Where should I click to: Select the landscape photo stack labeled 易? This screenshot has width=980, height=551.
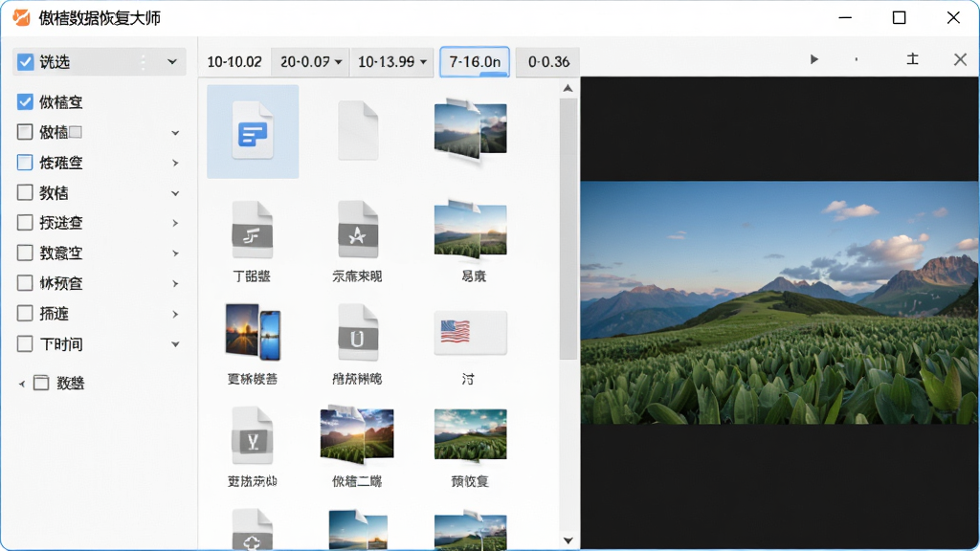[x=470, y=230]
